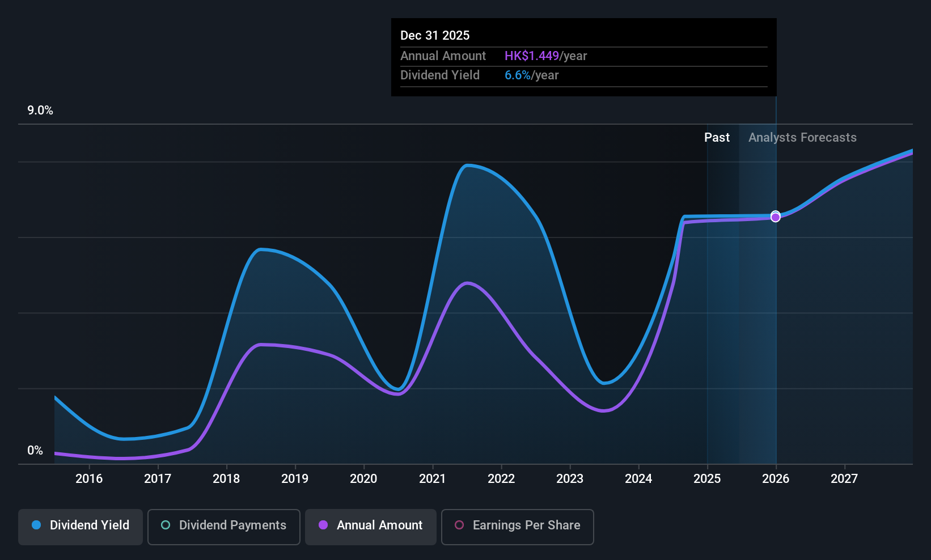This screenshot has height=560, width=931.
Task: Select the 2022 x-axis label
Action: (x=501, y=478)
